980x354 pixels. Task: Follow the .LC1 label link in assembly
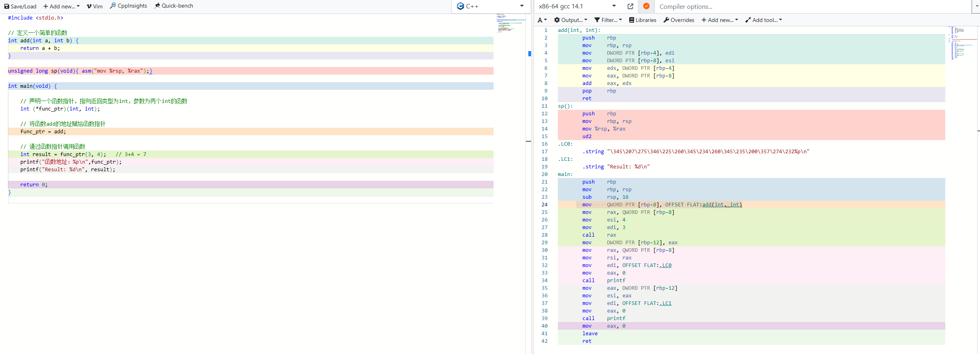click(x=666, y=303)
